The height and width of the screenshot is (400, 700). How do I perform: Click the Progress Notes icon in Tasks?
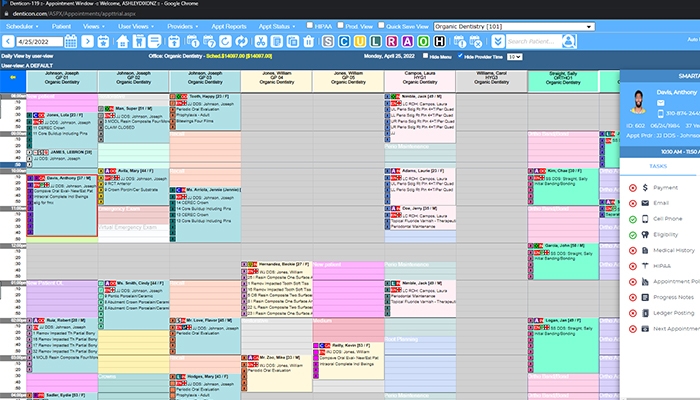pyautogui.click(x=645, y=297)
